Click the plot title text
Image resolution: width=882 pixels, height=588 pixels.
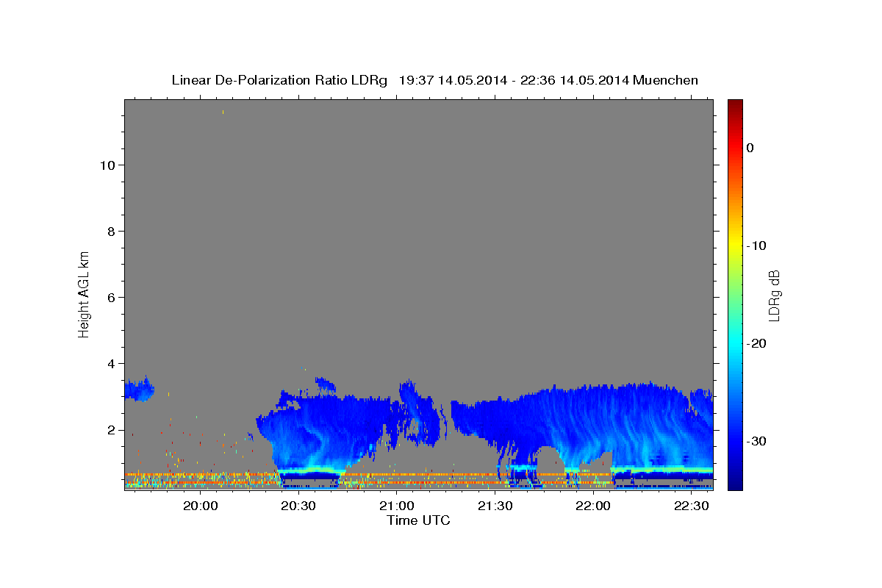click(x=434, y=80)
